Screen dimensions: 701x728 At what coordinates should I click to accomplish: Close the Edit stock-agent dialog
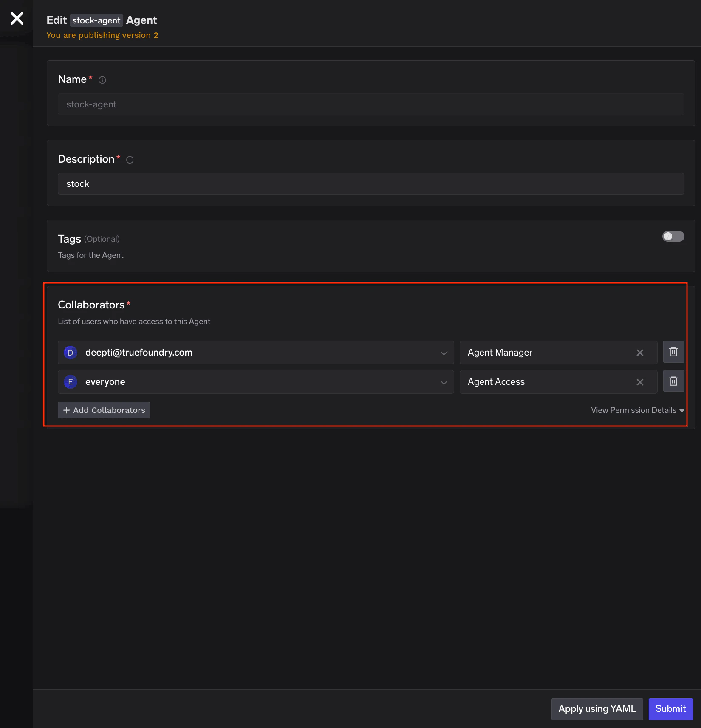17,18
